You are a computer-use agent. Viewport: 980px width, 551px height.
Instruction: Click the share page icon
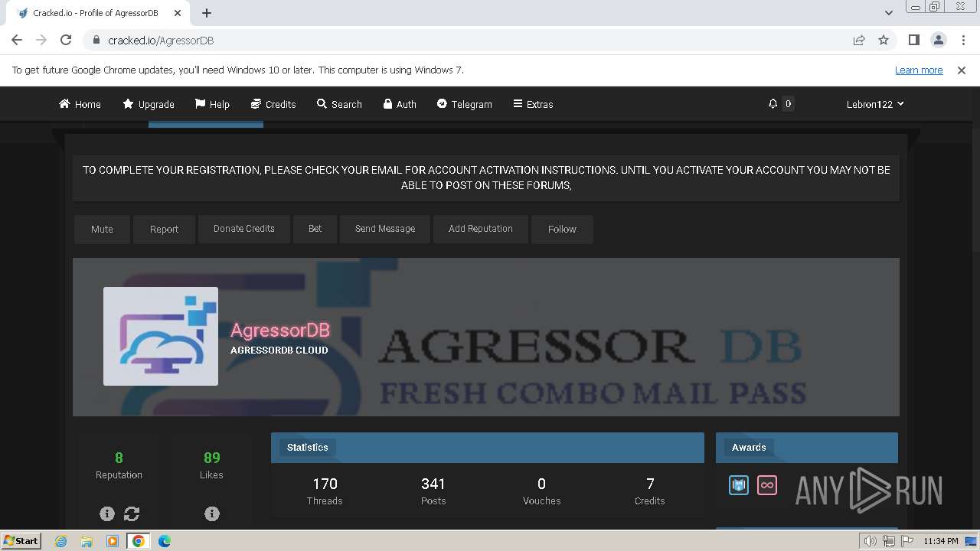coord(859,40)
